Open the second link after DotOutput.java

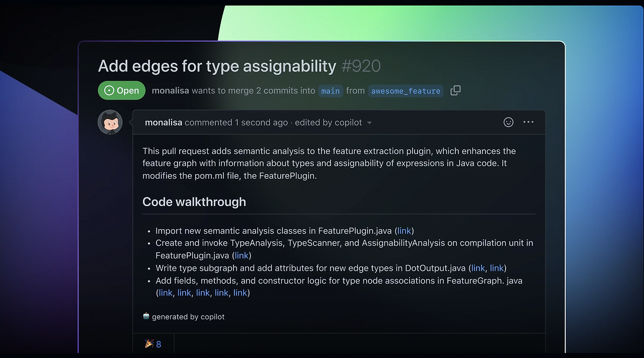pyautogui.click(x=497, y=268)
